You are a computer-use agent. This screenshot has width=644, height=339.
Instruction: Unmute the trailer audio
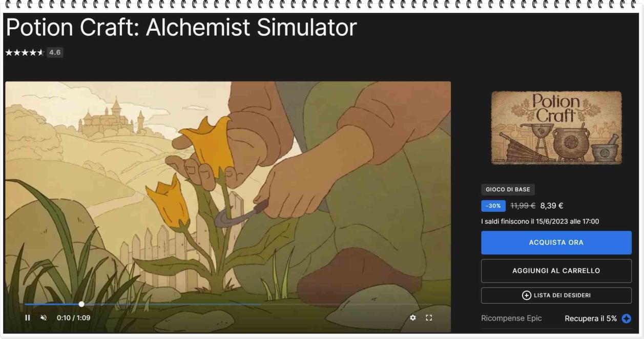[x=44, y=318]
